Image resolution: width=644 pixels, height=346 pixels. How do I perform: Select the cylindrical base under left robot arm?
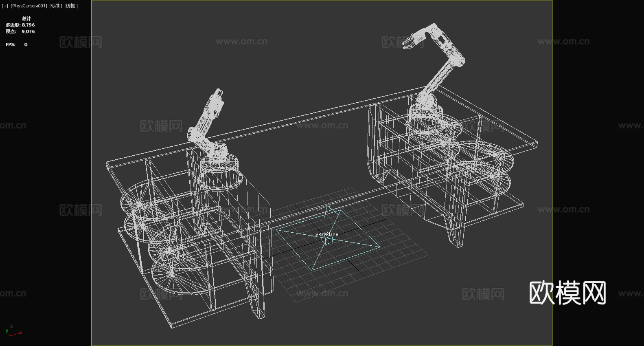(x=220, y=172)
